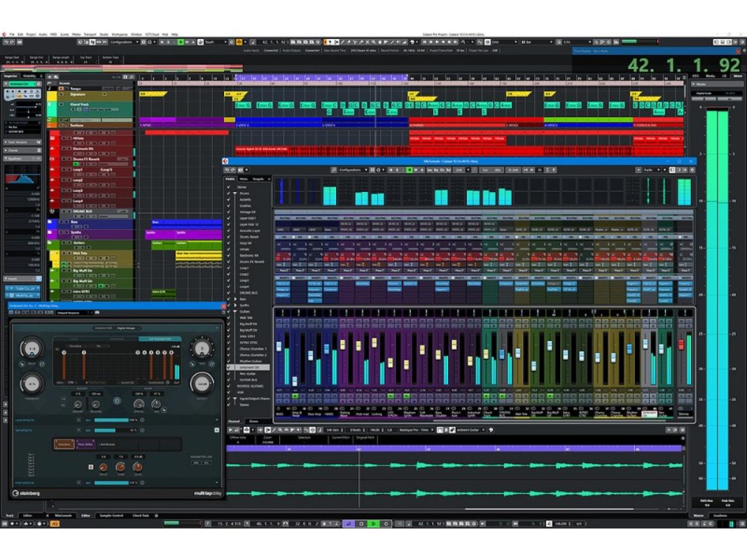Click the Overdrive module in Tap Effects chain

point(63,444)
